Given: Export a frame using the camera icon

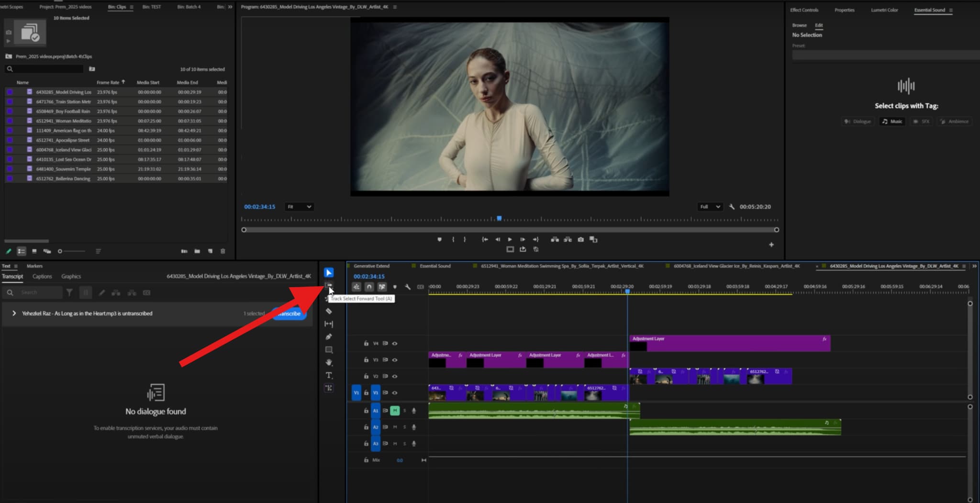Looking at the screenshot, I should pyautogui.click(x=581, y=239).
